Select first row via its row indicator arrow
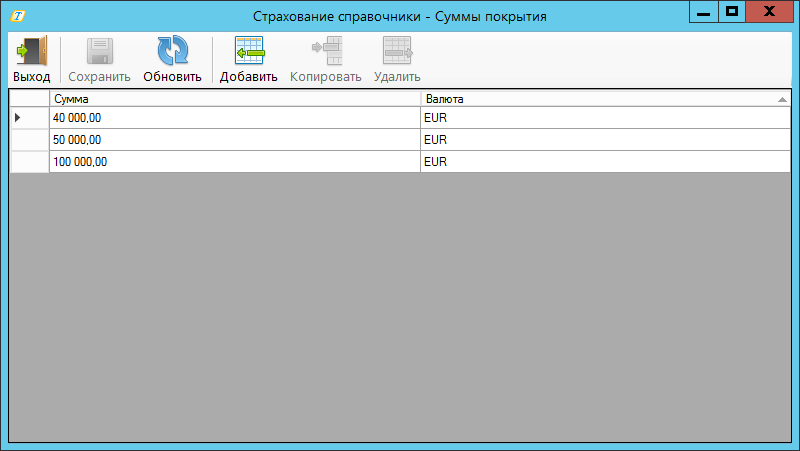The height and width of the screenshot is (451, 800). pyautogui.click(x=29, y=118)
